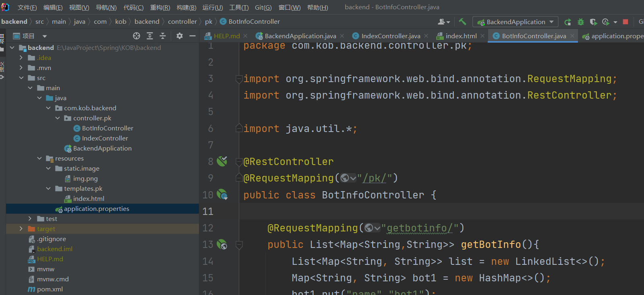Screen dimensions: 644x295
Task: Expand the target folder in the tree
Action: 21,229
